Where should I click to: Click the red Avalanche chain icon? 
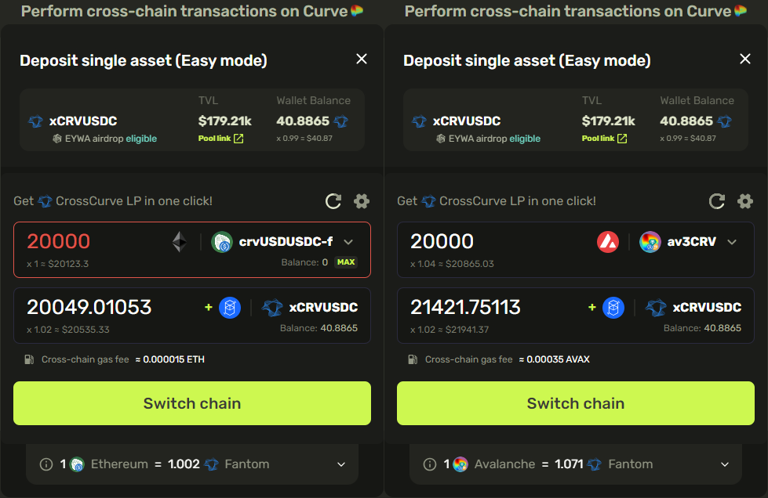(x=607, y=242)
